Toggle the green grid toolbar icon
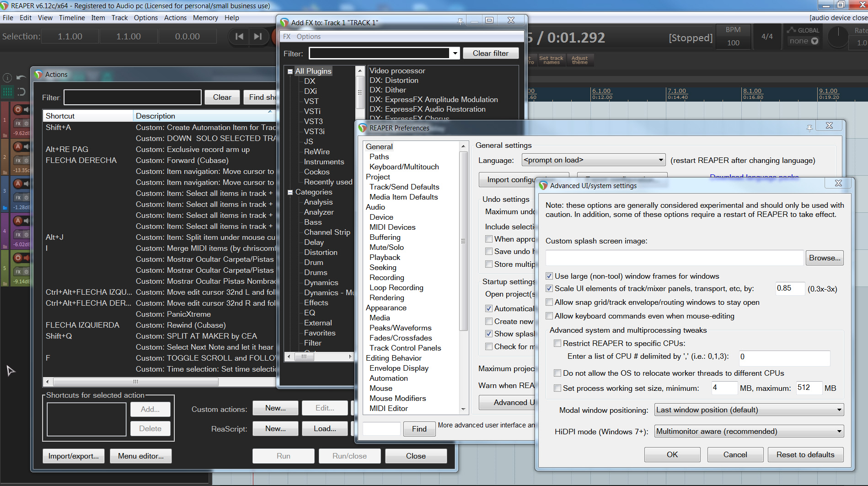This screenshot has height=486, width=868. (7, 92)
